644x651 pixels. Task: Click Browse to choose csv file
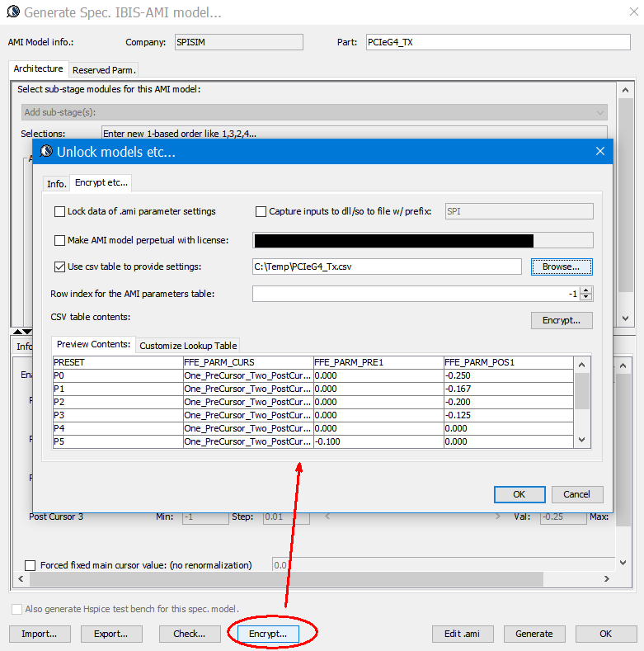click(x=561, y=267)
